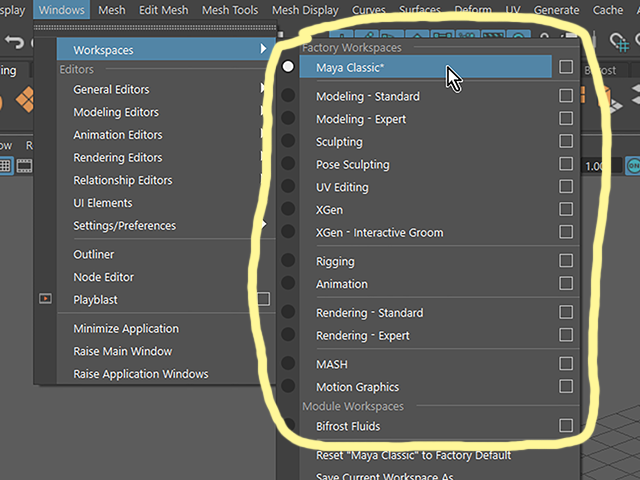Image resolution: width=640 pixels, height=480 pixels.
Task: Switch to the Bifrost Fluids workspace
Action: pyautogui.click(x=426, y=426)
